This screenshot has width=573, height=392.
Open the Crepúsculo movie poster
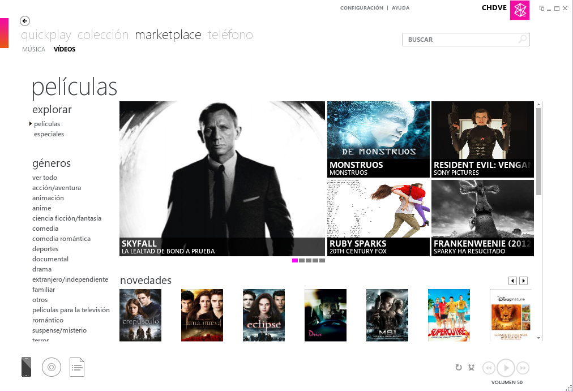click(140, 315)
